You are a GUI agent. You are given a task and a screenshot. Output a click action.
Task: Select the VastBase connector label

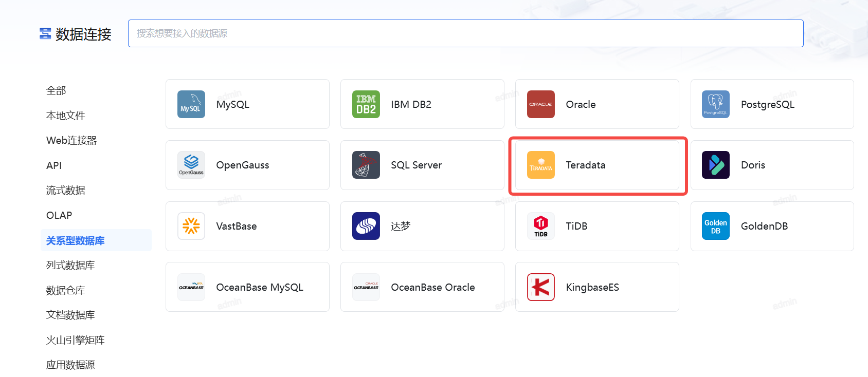click(x=237, y=226)
